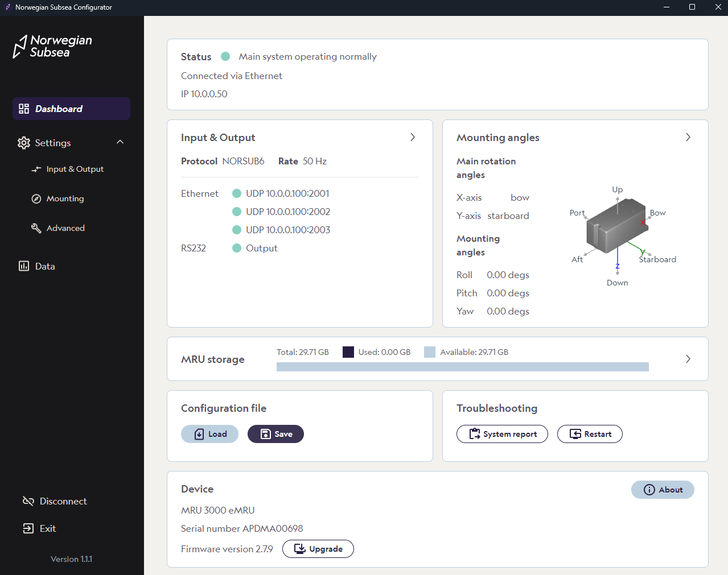Screen dimensions: 728x575
Task: Restart the MRU device
Action: (x=590, y=434)
